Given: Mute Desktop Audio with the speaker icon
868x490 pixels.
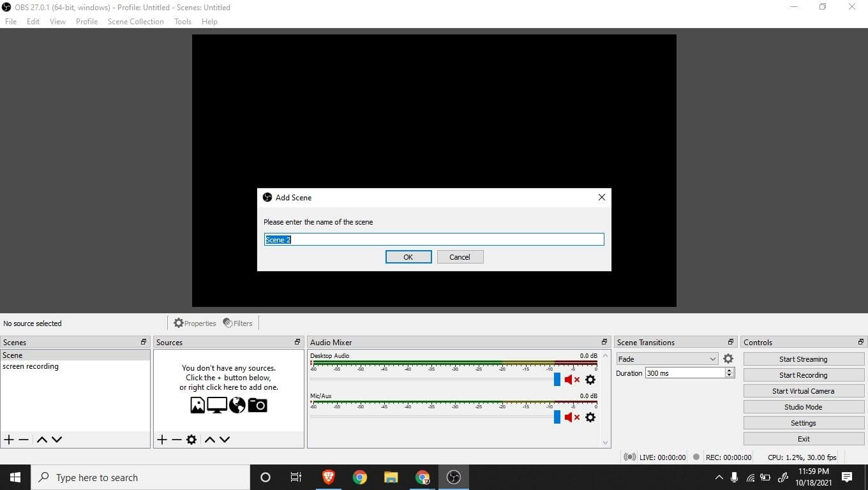Looking at the screenshot, I should pos(572,380).
